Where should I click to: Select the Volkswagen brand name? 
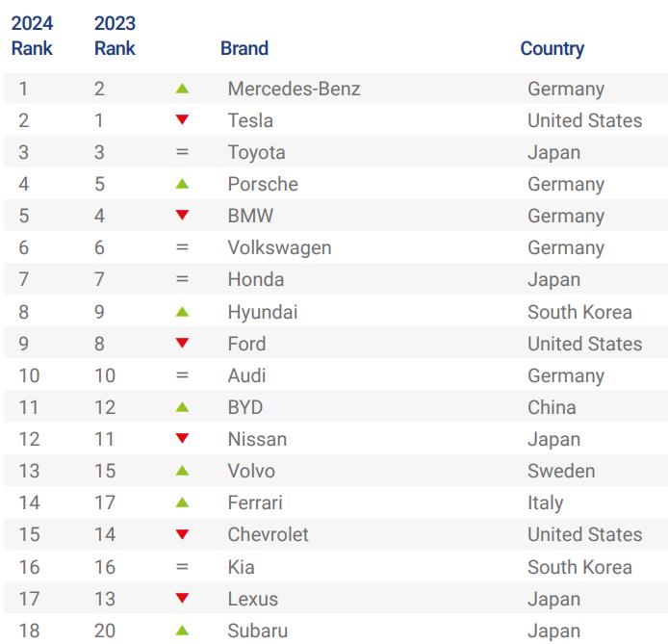pos(279,247)
